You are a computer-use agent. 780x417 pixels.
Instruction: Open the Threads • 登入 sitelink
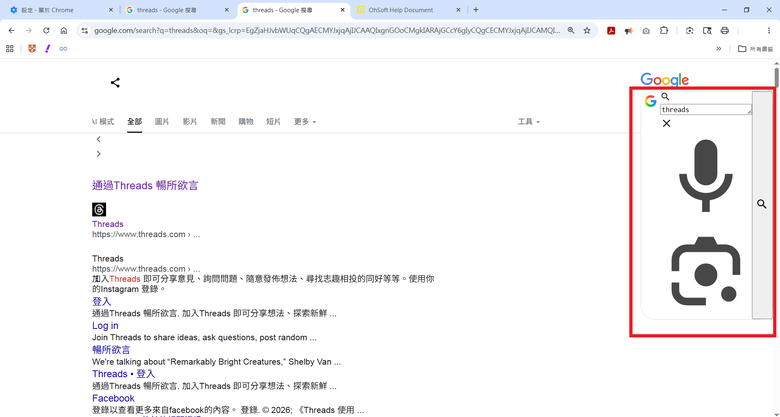tap(123, 374)
